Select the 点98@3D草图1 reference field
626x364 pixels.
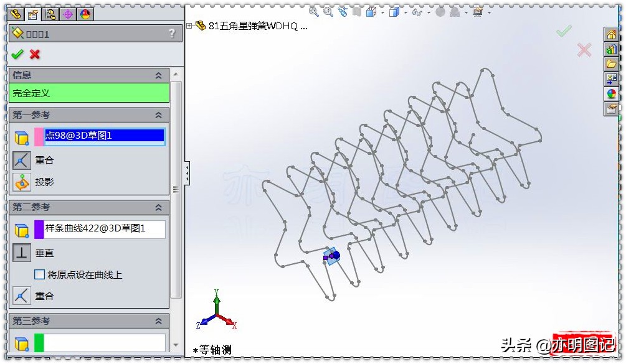pos(104,136)
